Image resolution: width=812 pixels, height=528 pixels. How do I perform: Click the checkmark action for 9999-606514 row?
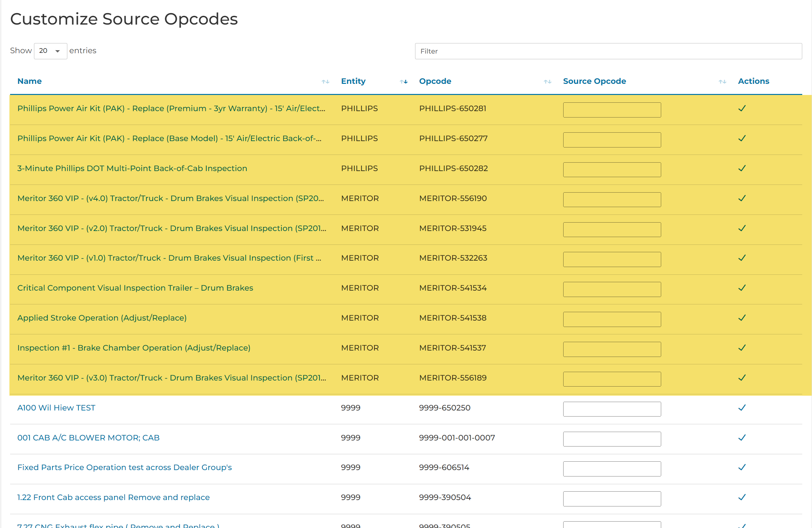pos(742,467)
